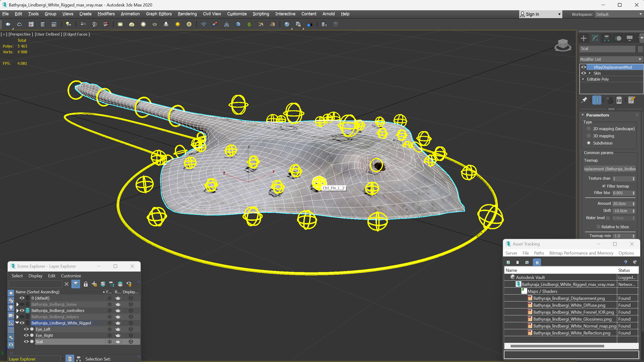The width and height of the screenshot is (644, 362).
Task: Open the Graph Editors menu
Action: click(x=159, y=14)
